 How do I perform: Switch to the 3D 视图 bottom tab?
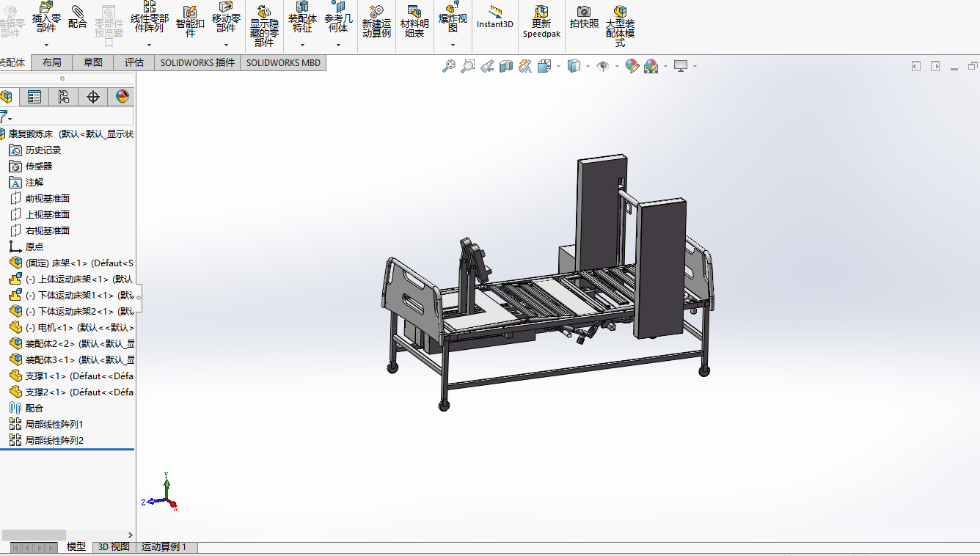(114, 547)
